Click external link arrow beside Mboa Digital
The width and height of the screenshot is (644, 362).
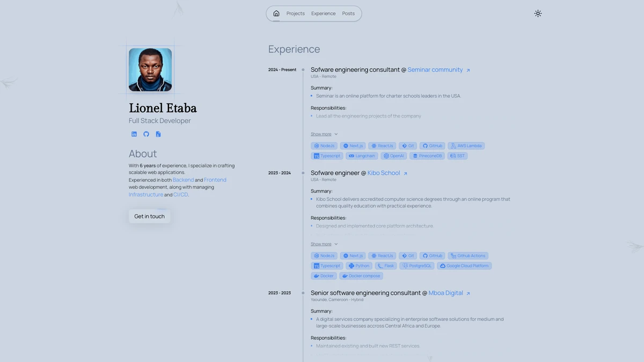[468, 293]
